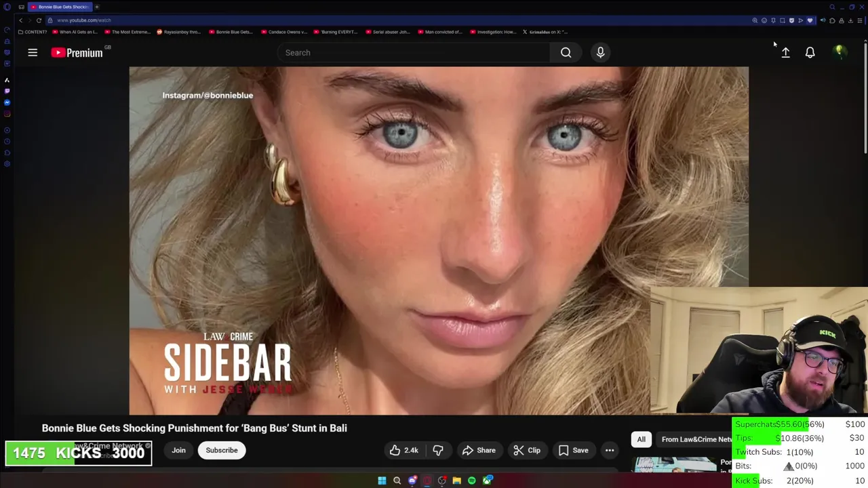868x488 pixels.
Task: Open YouTube guide hamburger menu
Action: pos(33,52)
